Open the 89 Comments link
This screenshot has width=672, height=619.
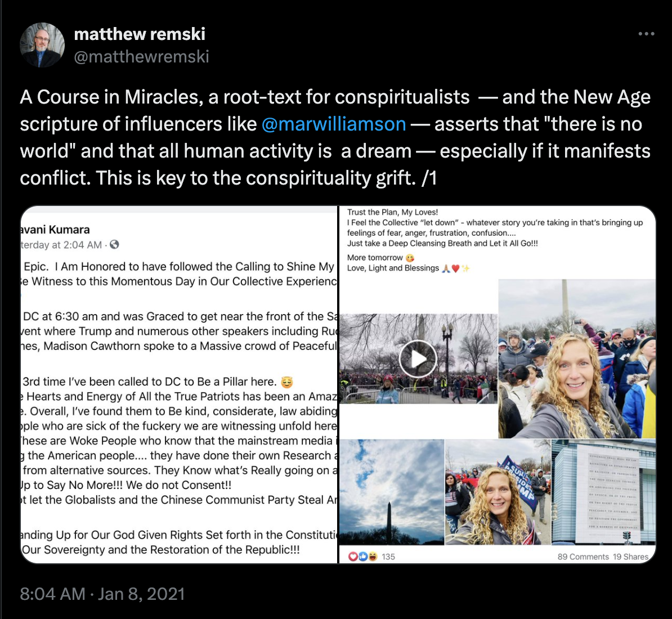pyautogui.click(x=583, y=557)
